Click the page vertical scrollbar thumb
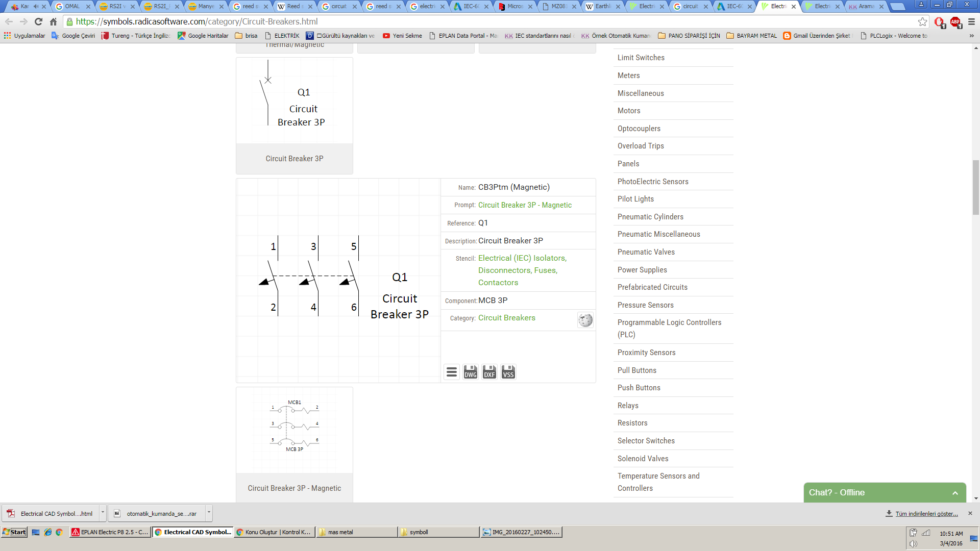 coord(976,187)
